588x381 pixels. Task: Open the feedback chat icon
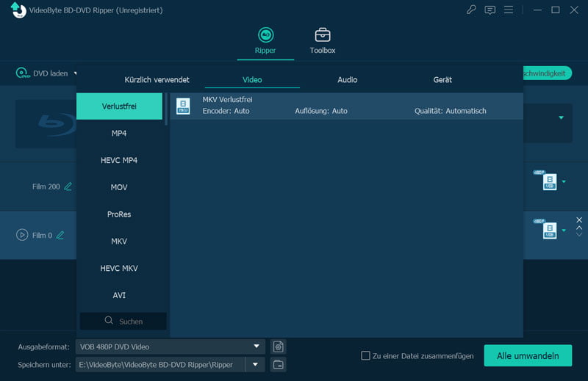coord(490,10)
